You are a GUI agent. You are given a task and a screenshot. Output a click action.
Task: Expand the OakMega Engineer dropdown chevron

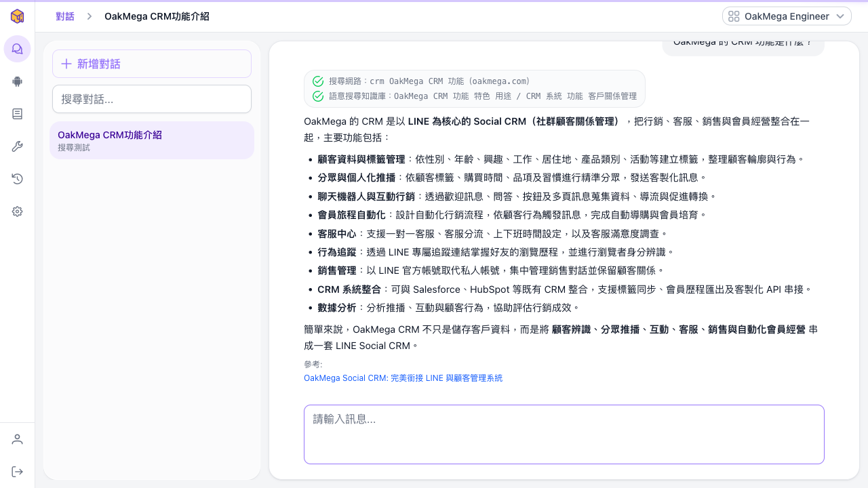click(x=840, y=16)
